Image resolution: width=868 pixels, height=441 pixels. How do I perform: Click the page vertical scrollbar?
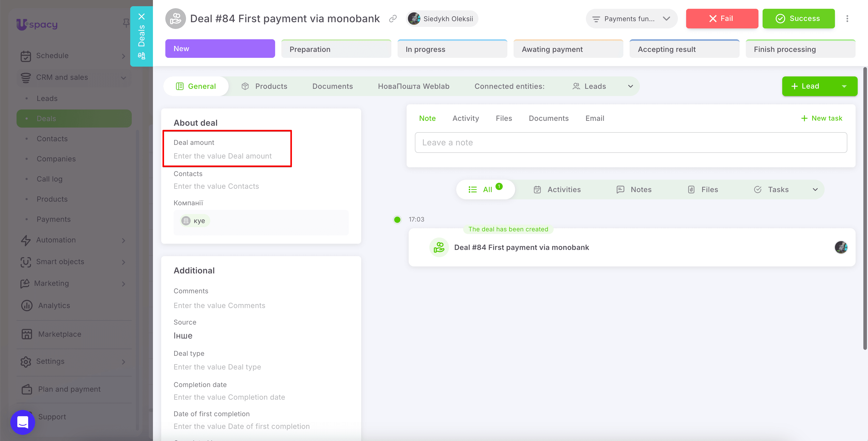point(865,209)
